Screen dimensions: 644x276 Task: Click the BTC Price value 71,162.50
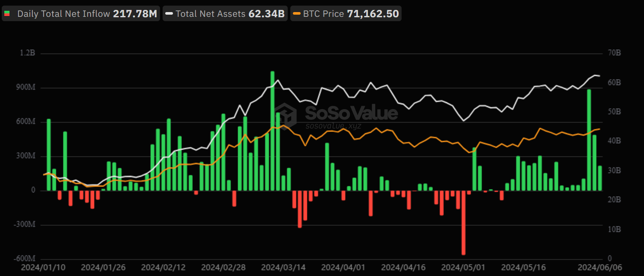pyautogui.click(x=374, y=13)
